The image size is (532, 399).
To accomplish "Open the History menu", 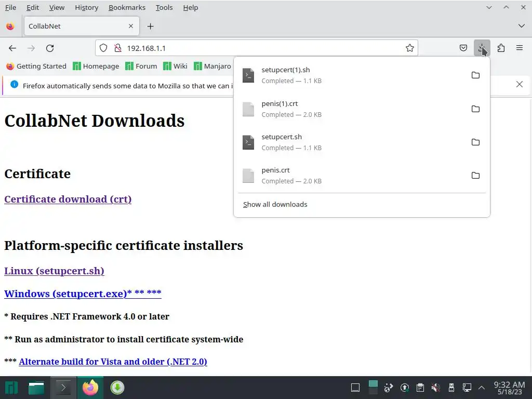I will pos(87,7).
